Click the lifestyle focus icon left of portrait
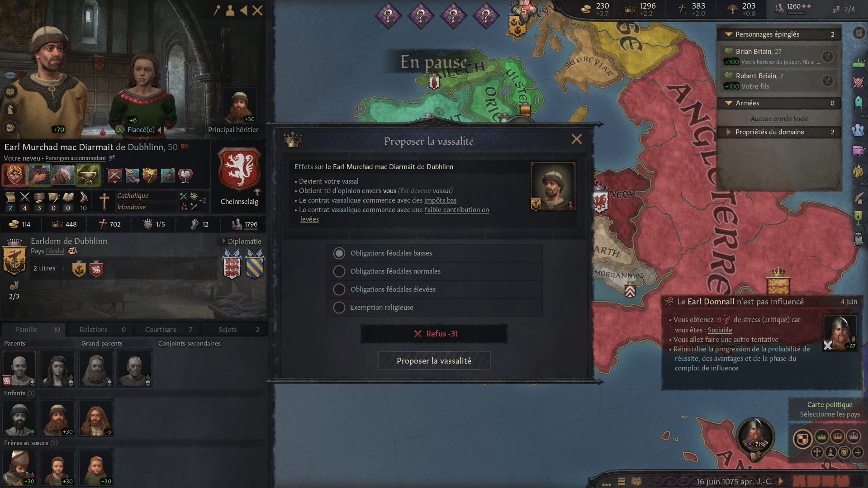The image size is (868, 488). click(10, 92)
